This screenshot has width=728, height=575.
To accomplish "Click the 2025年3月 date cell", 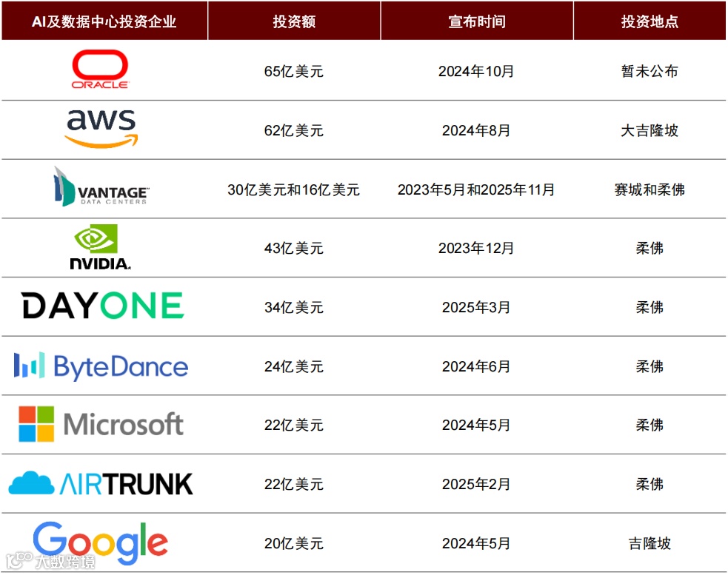I will point(476,307).
